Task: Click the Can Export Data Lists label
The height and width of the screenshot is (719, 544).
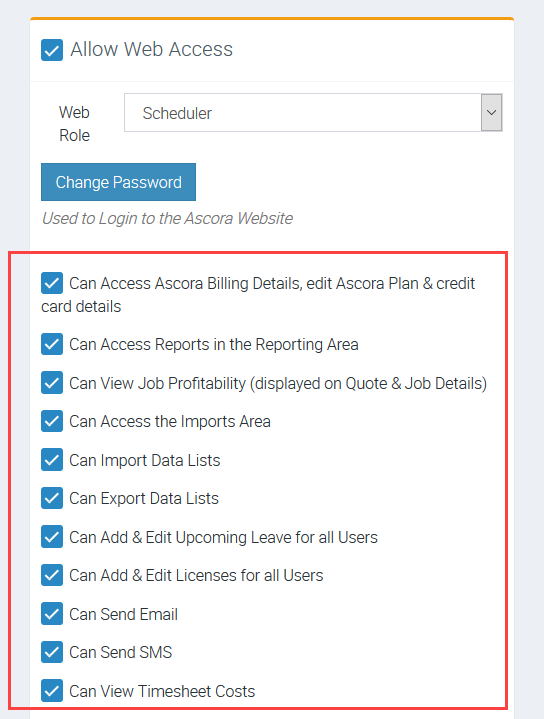Action: click(144, 498)
